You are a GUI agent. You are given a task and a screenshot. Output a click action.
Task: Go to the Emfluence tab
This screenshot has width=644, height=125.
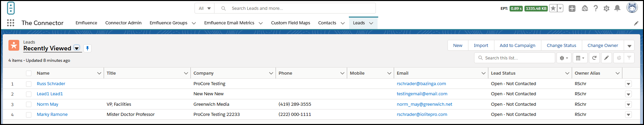coord(86,23)
